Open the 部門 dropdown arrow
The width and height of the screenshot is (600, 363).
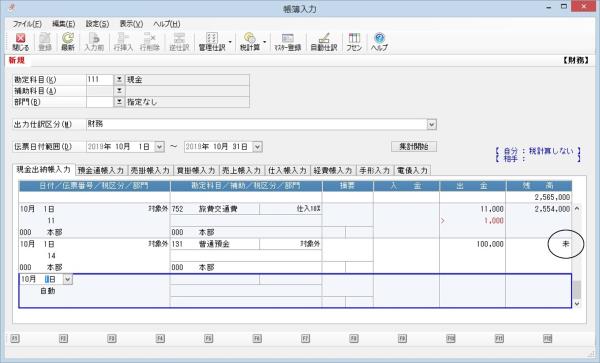click(x=119, y=102)
